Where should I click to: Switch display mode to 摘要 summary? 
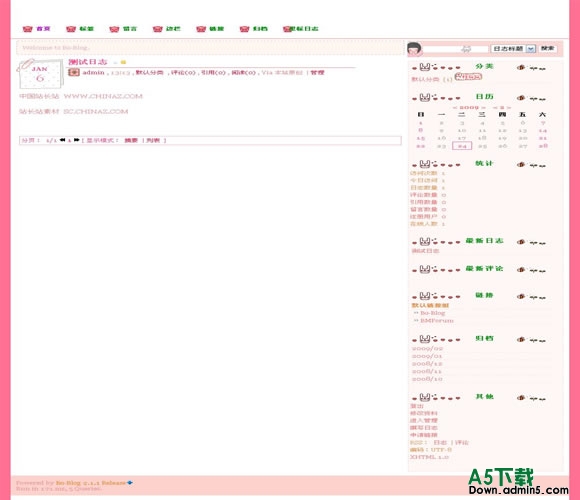[131, 141]
